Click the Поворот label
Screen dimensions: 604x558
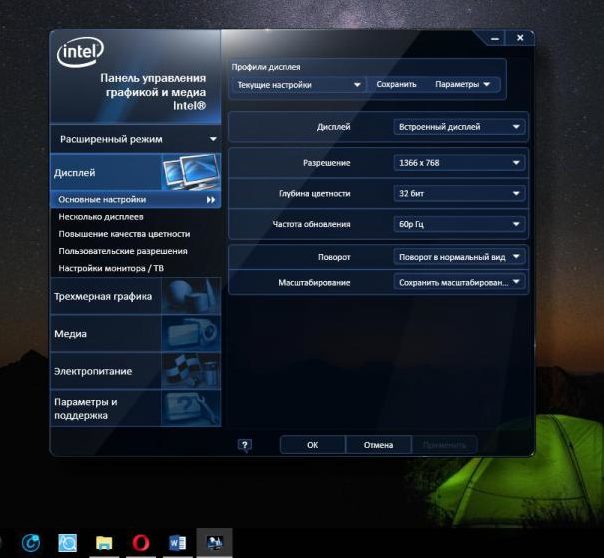pyautogui.click(x=334, y=257)
